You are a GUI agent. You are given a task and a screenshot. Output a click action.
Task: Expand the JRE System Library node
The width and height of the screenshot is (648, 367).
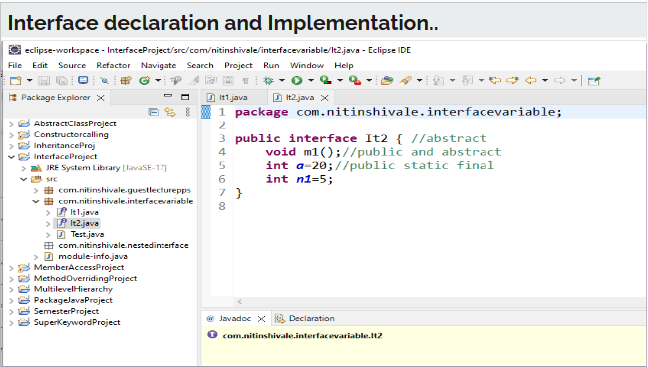point(24,168)
